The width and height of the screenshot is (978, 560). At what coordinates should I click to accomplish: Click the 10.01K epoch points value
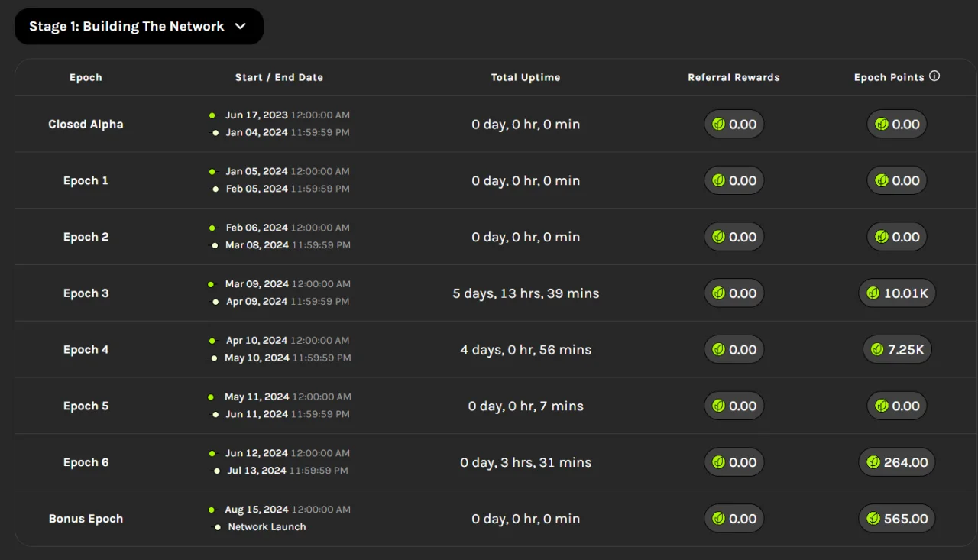pos(905,293)
